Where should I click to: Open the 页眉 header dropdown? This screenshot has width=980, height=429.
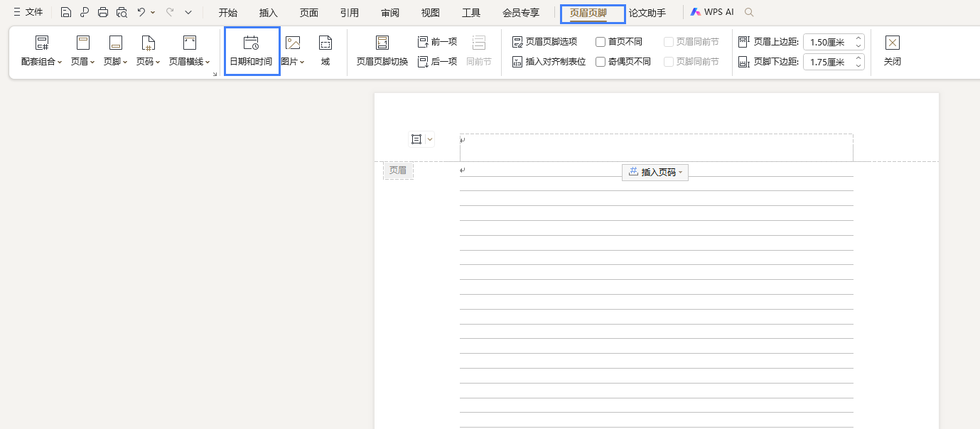[83, 51]
